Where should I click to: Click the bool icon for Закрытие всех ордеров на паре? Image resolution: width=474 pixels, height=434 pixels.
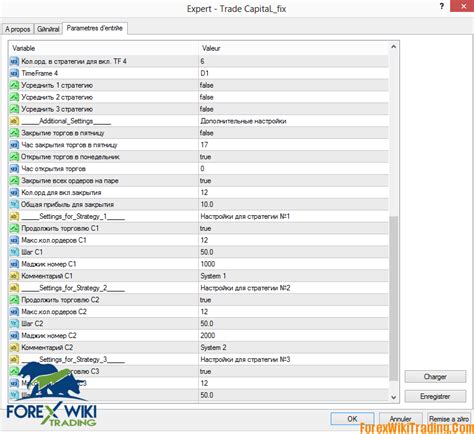click(x=14, y=181)
